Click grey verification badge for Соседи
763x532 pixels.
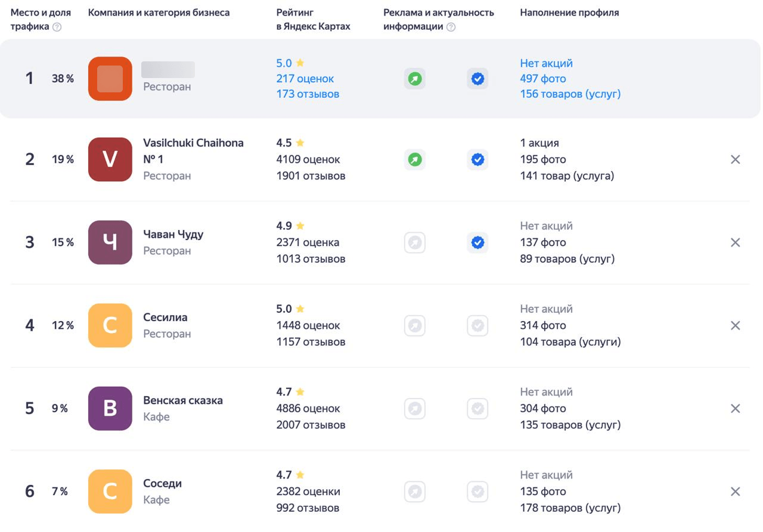[x=477, y=491]
